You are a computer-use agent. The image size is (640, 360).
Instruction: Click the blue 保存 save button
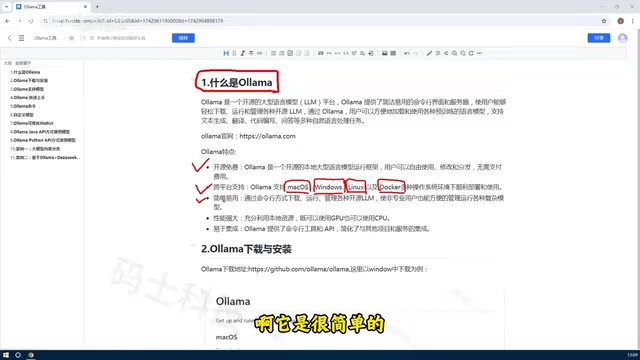183,38
